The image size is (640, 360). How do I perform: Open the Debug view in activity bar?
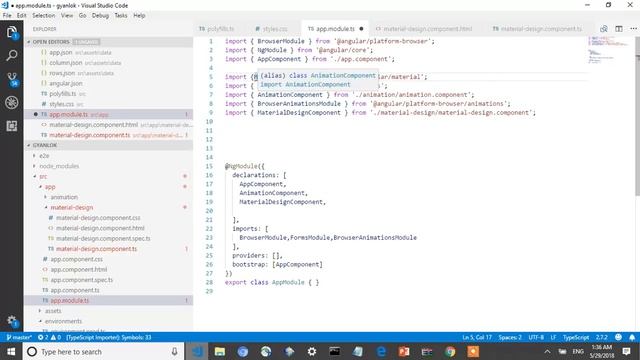coord(12,102)
